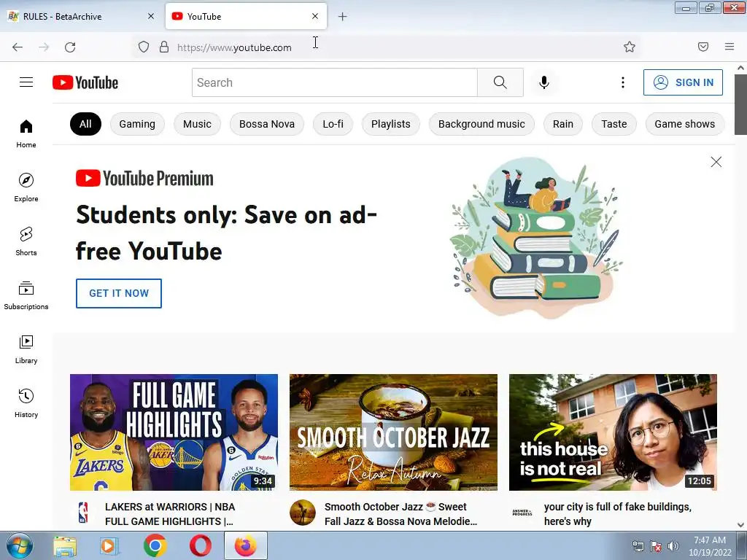Filter by Game shows chip

pyautogui.click(x=684, y=124)
